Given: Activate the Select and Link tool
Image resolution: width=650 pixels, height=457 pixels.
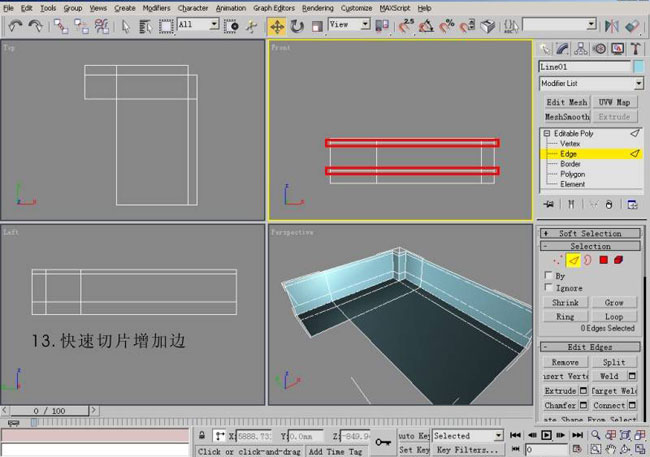Looking at the screenshot, I should (61, 27).
